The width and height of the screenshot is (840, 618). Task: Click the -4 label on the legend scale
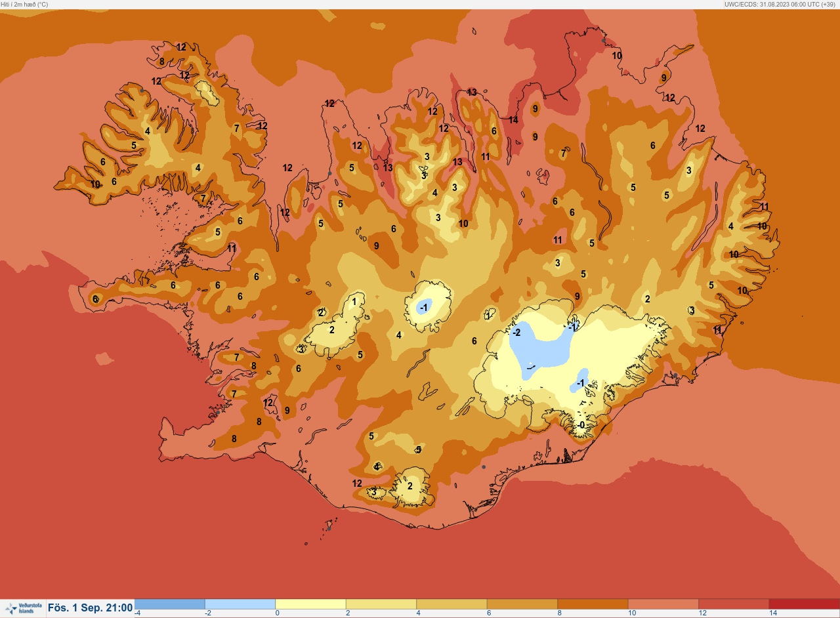[138, 613]
